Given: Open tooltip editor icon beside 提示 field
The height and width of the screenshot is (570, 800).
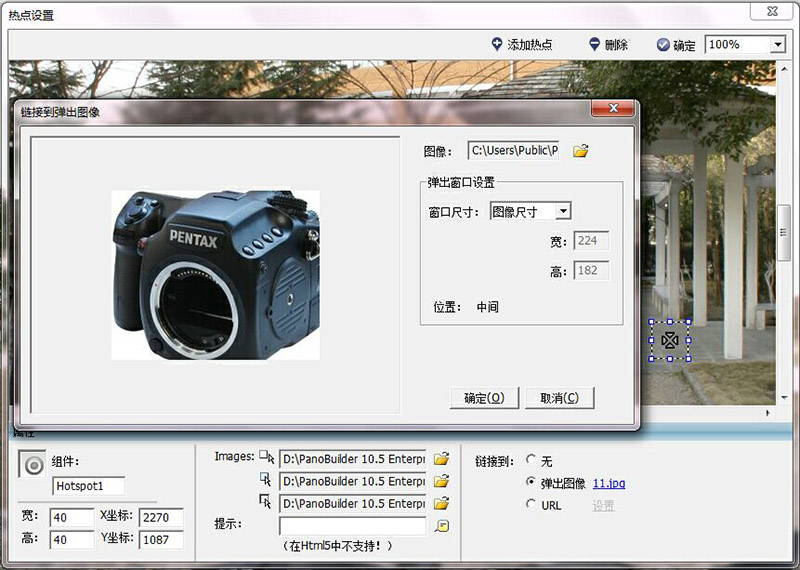Looking at the screenshot, I should [x=442, y=526].
